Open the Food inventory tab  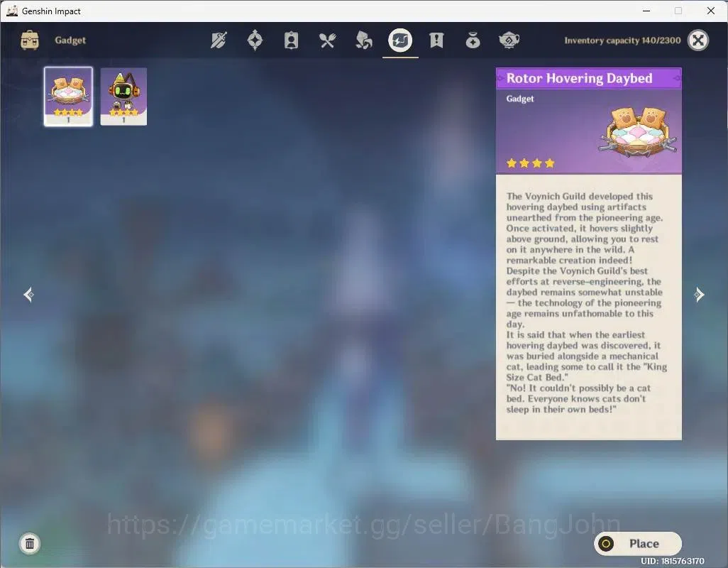point(327,41)
